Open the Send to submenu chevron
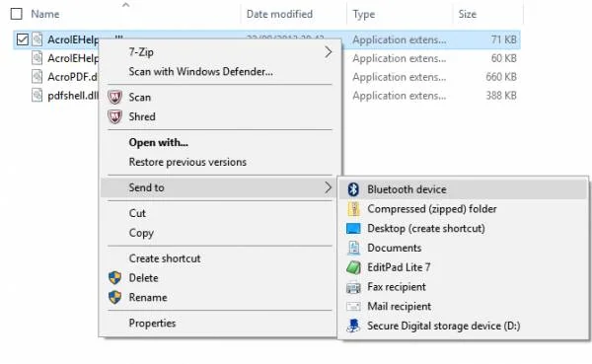 pyautogui.click(x=329, y=187)
